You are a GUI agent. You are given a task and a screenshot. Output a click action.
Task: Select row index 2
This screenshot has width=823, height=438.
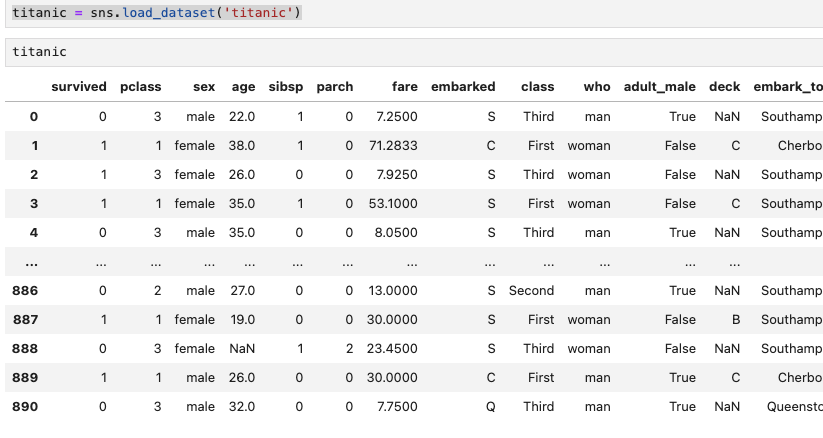click(x=34, y=174)
